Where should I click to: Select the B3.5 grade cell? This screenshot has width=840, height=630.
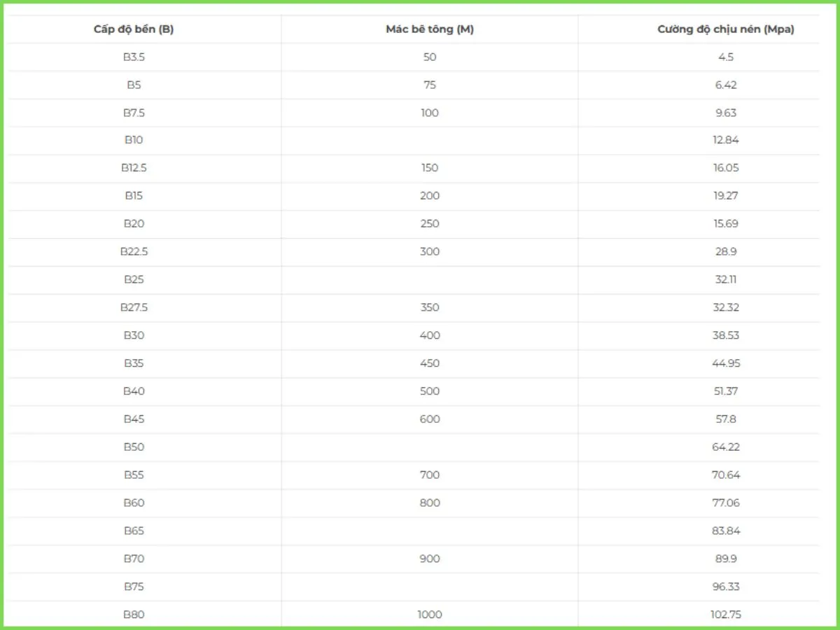coord(134,57)
